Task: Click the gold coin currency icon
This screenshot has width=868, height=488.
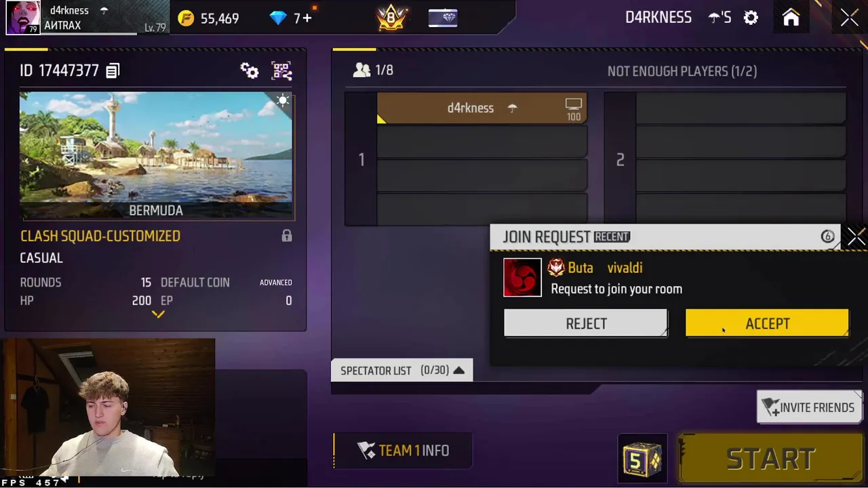Action: (x=185, y=18)
